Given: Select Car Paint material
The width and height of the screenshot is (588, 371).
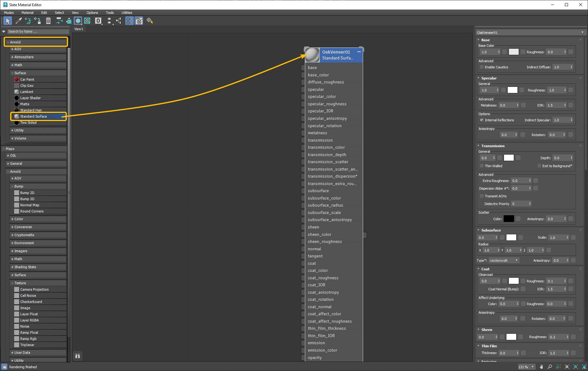Looking at the screenshot, I should pyautogui.click(x=40, y=79).
